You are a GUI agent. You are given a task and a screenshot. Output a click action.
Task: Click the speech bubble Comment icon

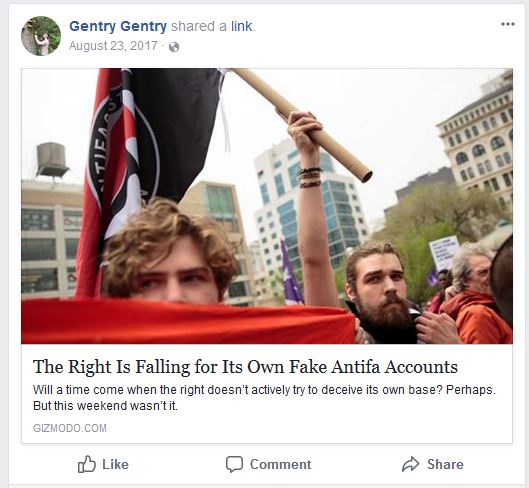click(234, 464)
